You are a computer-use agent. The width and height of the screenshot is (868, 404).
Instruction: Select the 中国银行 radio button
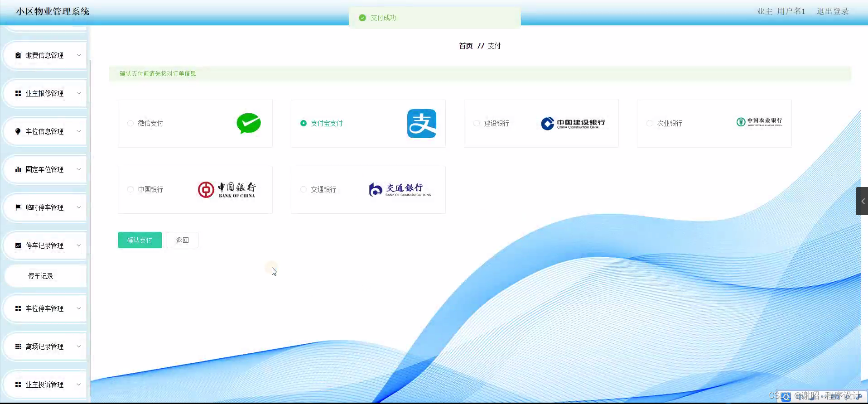tap(130, 189)
